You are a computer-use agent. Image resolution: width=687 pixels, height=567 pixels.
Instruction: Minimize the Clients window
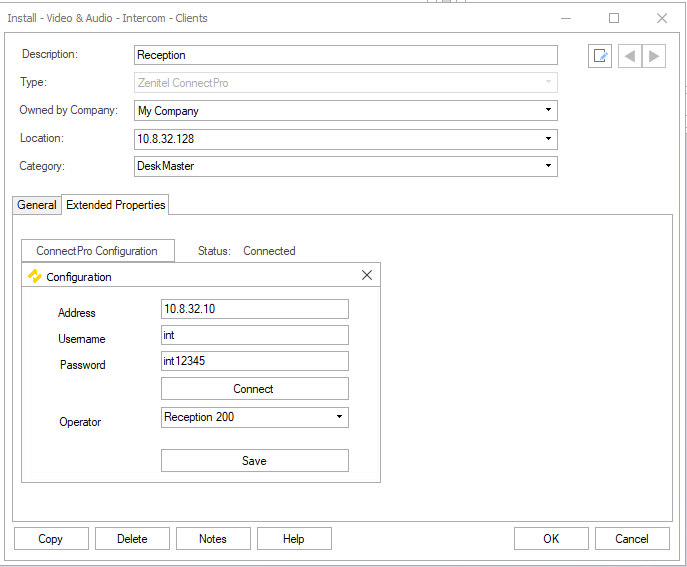click(x=567, y=18)
